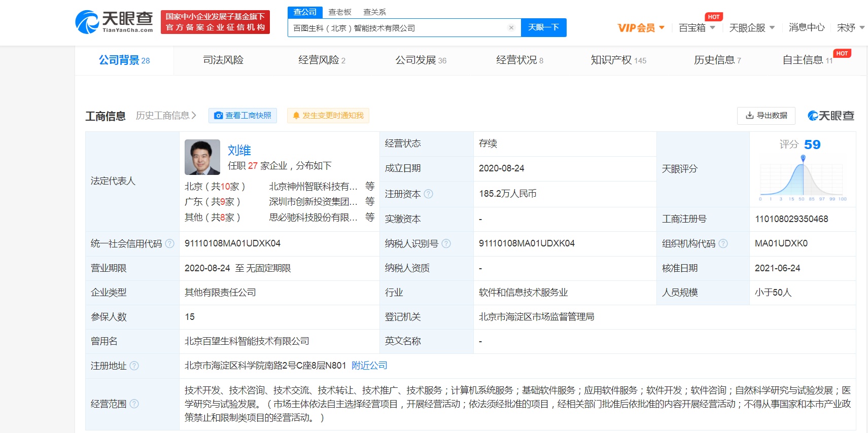Click the 国家中小企业发展子基金旗下 red banner
868x433 pixels.
click(215, 22)
